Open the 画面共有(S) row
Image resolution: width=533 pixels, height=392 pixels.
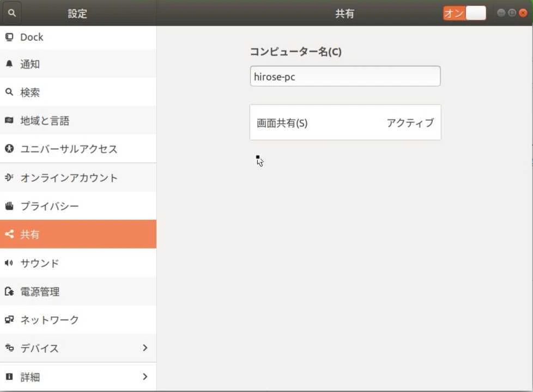click(346, 122)
